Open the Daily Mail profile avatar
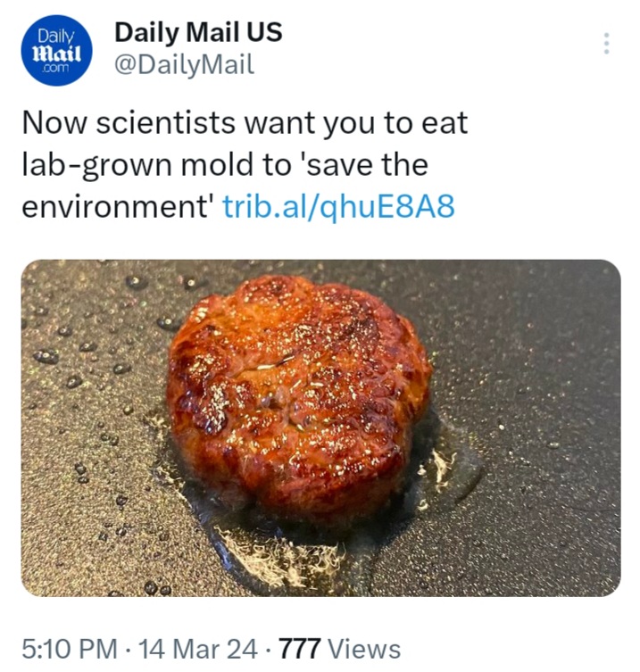This screenshot has width=640, height=672. click(x=57, y=51)
